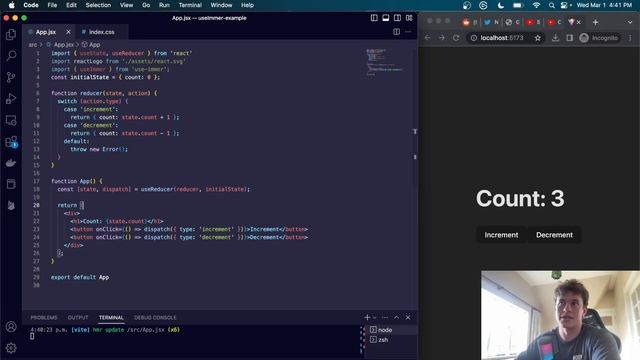Maximize the terminal panel with chevron up
640x360 pixels.
pos(396,317)
